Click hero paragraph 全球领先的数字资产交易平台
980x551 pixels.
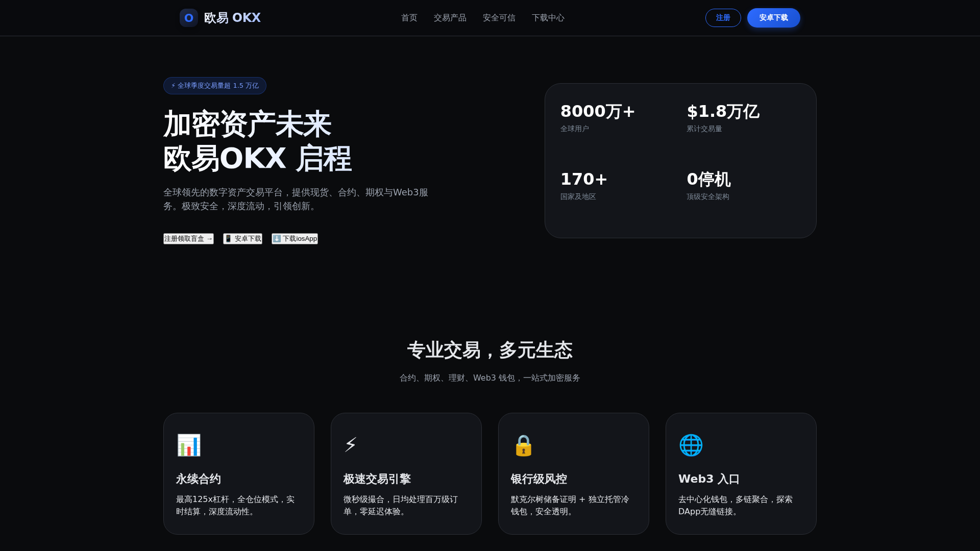pos(296,199)
